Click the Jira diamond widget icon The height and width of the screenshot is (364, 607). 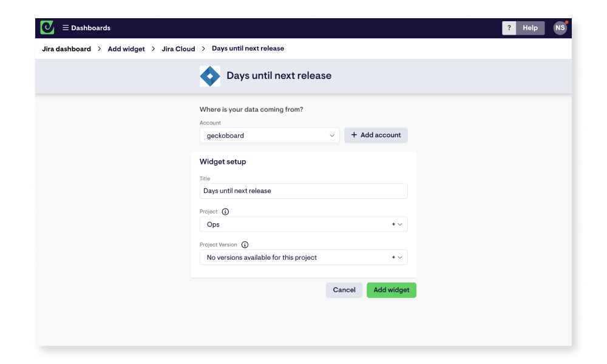point(209,75)
